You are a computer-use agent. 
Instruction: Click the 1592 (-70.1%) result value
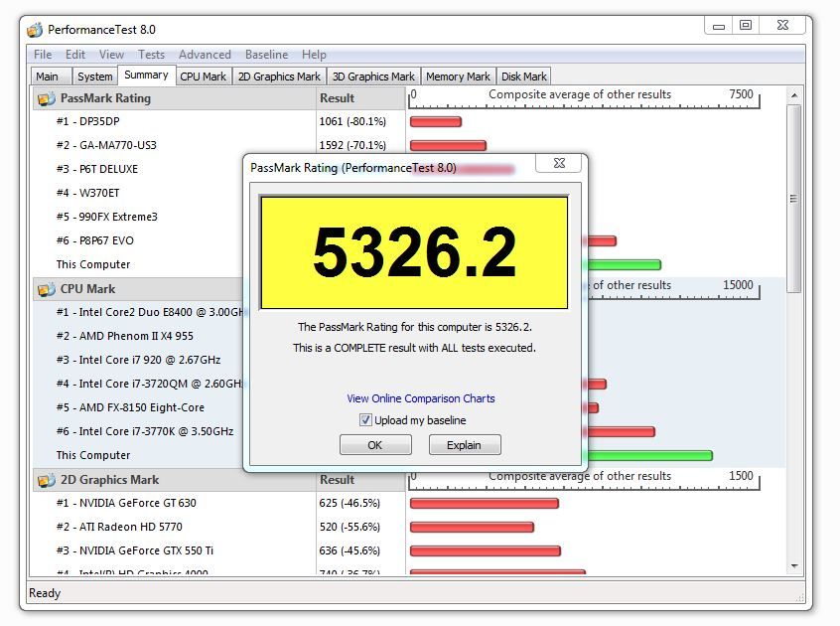click(352, 145)
